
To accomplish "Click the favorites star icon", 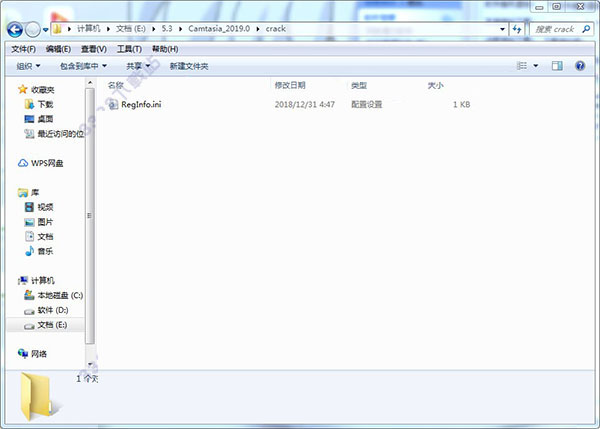I will pos(23,90).
